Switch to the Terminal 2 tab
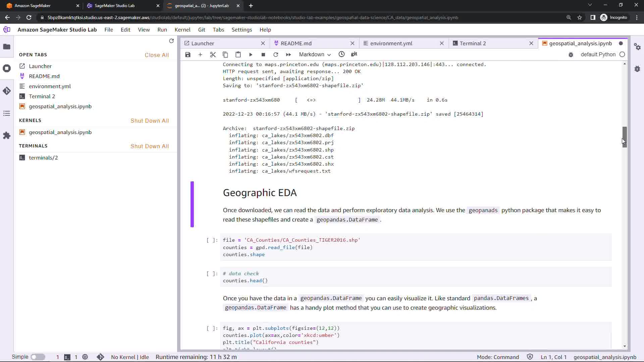This screenshot has height=362, width=644. coord(473,43)
